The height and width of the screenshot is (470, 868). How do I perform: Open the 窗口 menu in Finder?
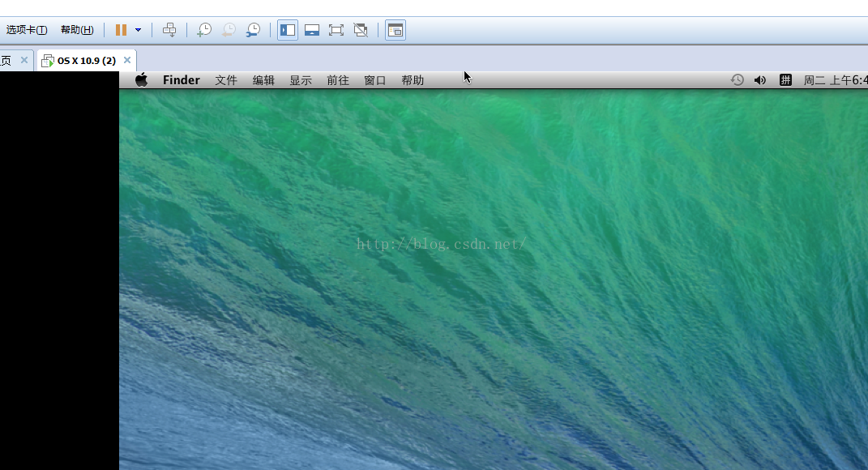[374, 80]
